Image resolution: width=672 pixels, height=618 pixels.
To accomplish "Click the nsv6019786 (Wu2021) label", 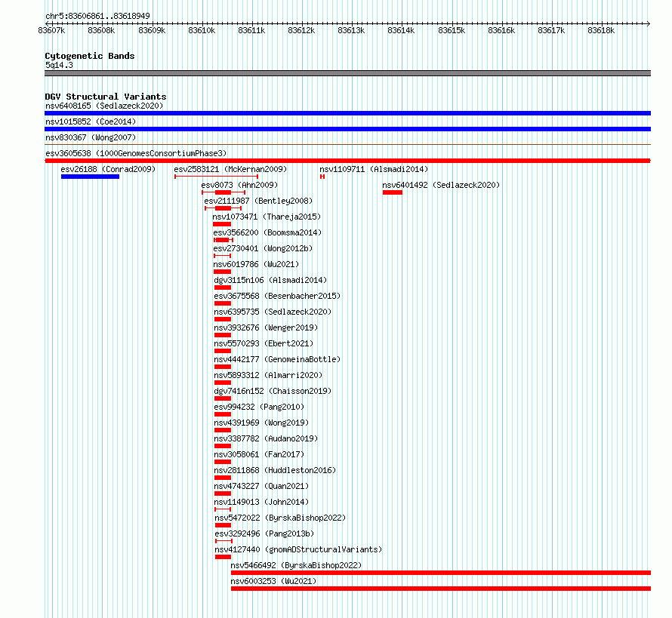I will point(256,264).
